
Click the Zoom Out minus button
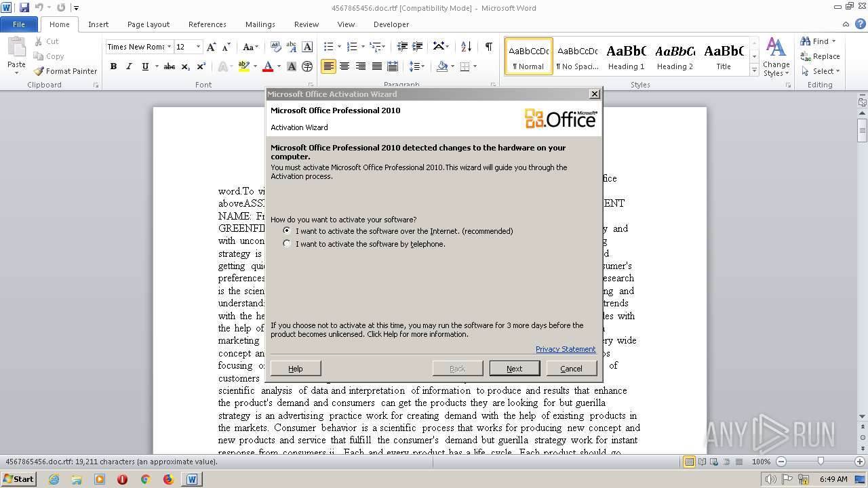pos(781,462)
